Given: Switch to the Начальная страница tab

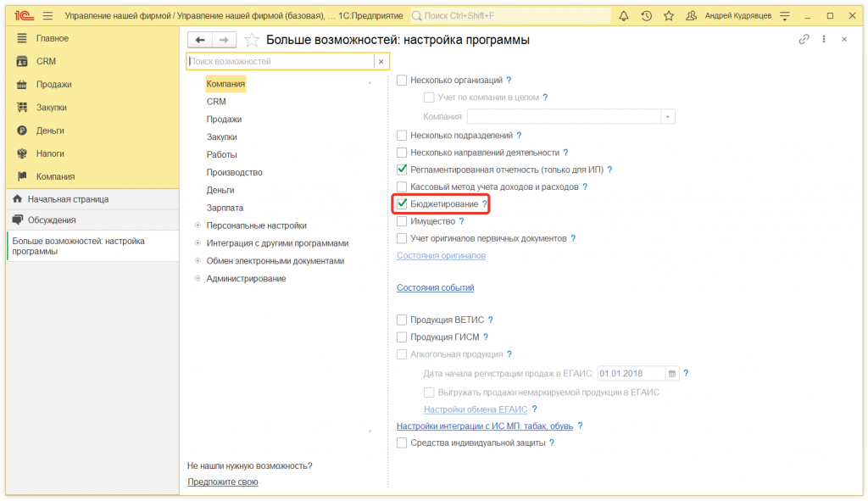Looking at the screenshot, I should click(67, 199).
